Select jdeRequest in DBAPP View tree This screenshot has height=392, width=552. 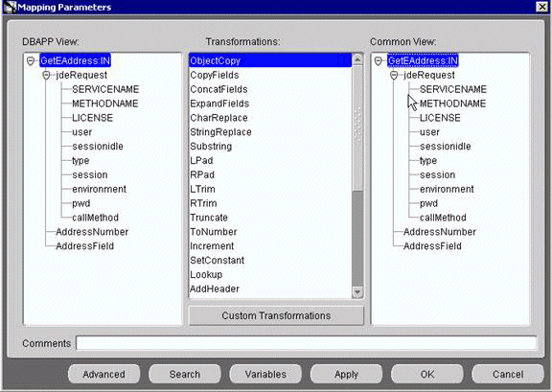81,75
